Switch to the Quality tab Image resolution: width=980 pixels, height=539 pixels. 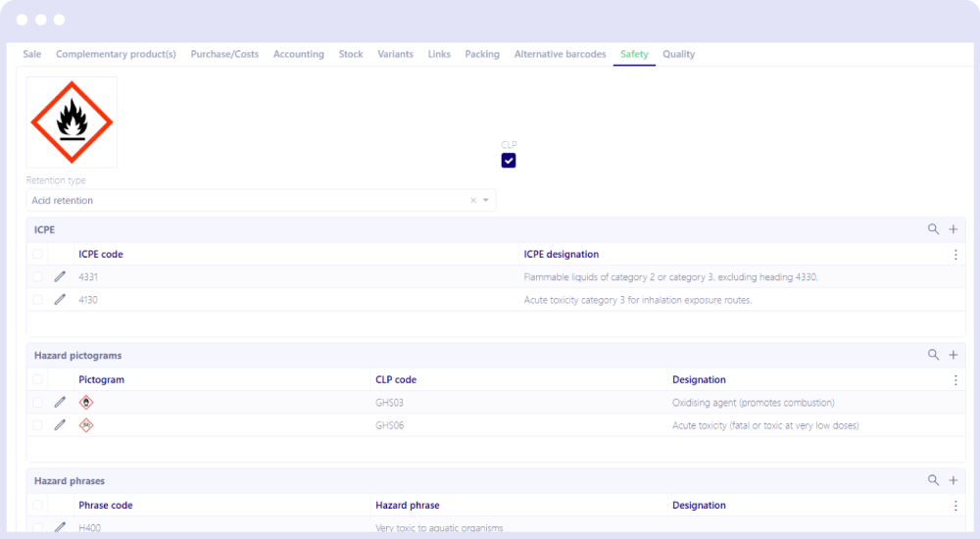click(678, 55)
